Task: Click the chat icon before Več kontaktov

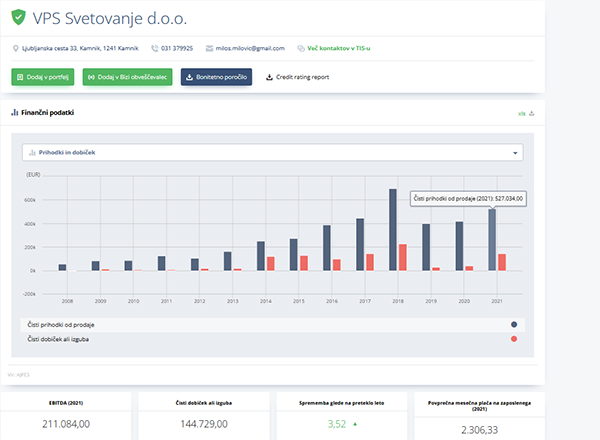Action: 302,48
